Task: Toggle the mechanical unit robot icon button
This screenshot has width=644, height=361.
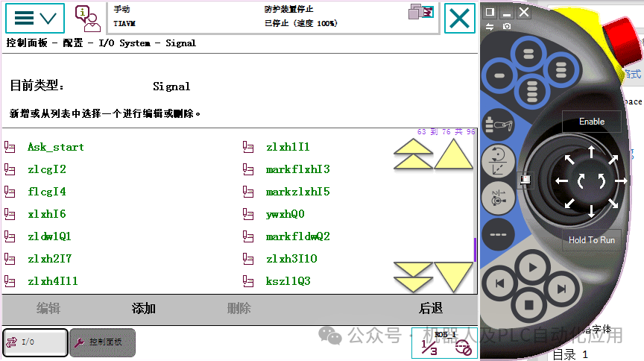Action: pyautogui.click(x=498, y=125)
